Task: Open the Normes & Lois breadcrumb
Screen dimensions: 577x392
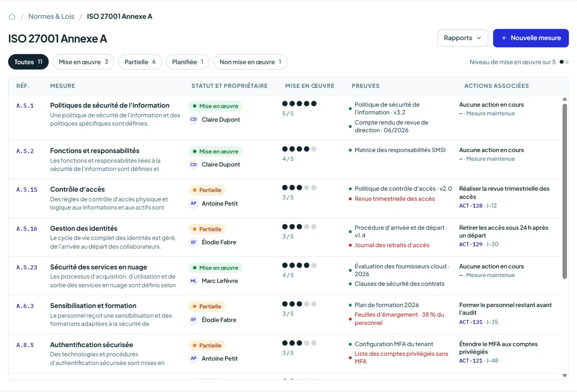Action: 51,17
